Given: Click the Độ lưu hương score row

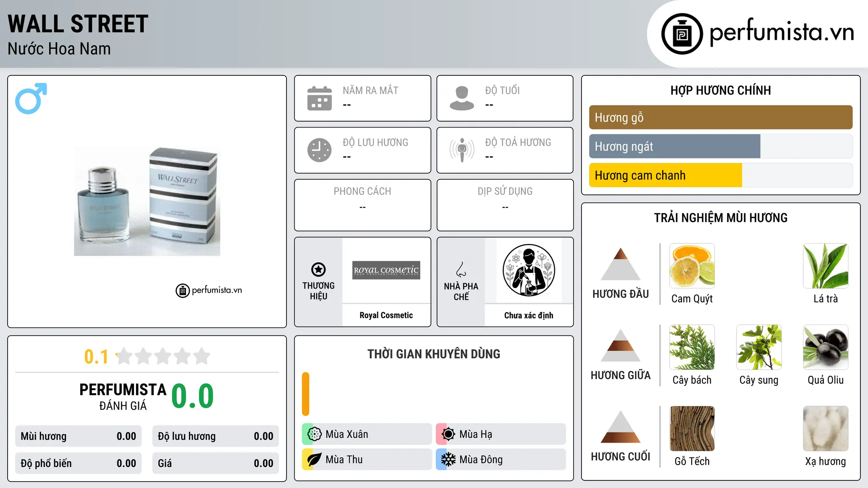Looking at the screenshot, I should click(x=216, y=436).
